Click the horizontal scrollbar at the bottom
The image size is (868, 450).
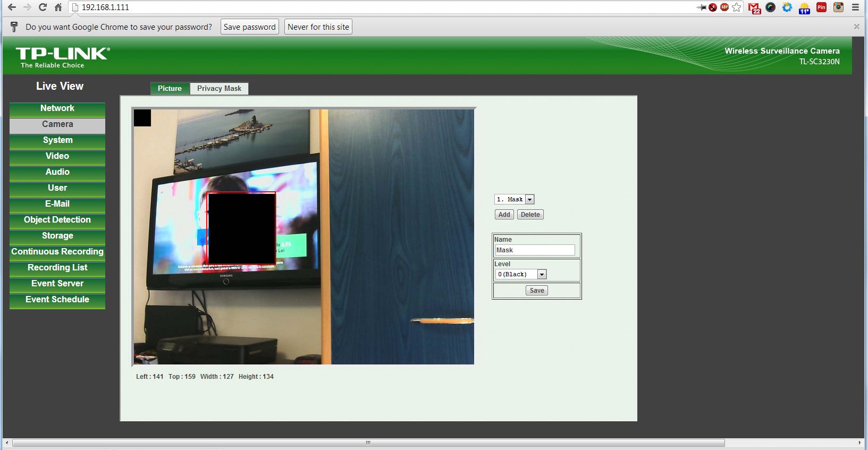(368, 443)
